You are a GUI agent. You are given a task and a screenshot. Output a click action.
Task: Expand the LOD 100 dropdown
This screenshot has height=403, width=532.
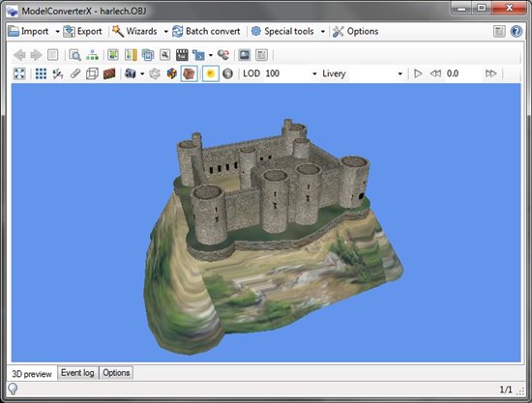[314, 73]
